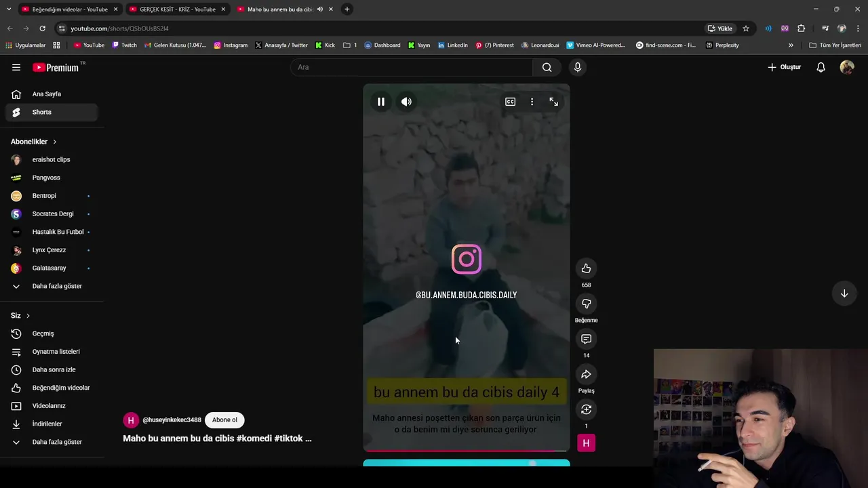Image resolution: width=868 pixels, height=488 pixels.
Task: Switch to the GERÇEK KESİT - KRİZ tab
Action: tap(178, 9)
